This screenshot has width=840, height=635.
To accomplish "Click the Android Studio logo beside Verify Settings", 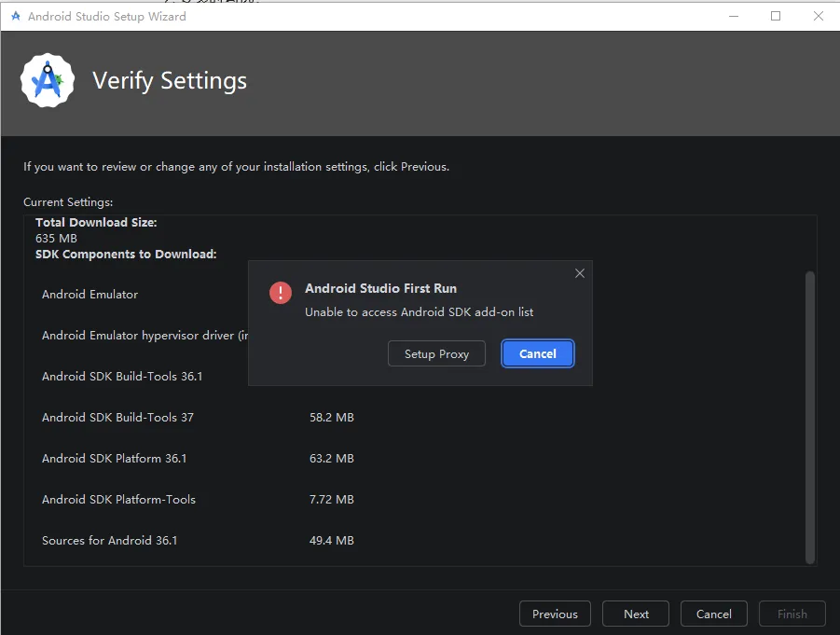I will (x=48, y=81).
